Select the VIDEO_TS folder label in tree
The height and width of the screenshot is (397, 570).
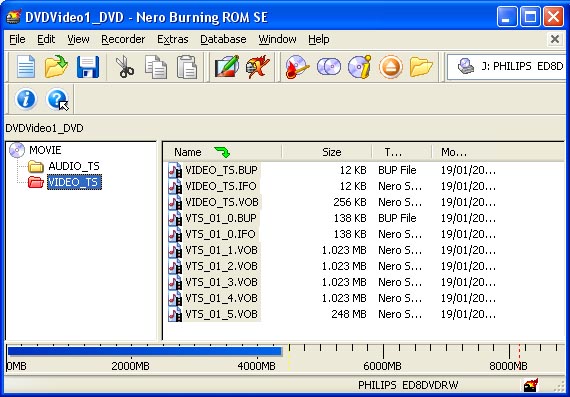click(x=74, y=182)
